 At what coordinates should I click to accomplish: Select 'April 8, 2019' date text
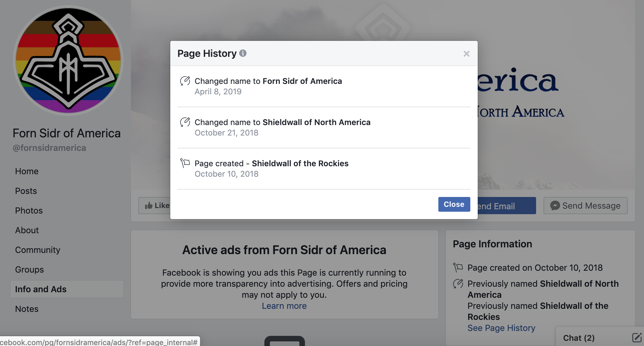coord(218,92)
